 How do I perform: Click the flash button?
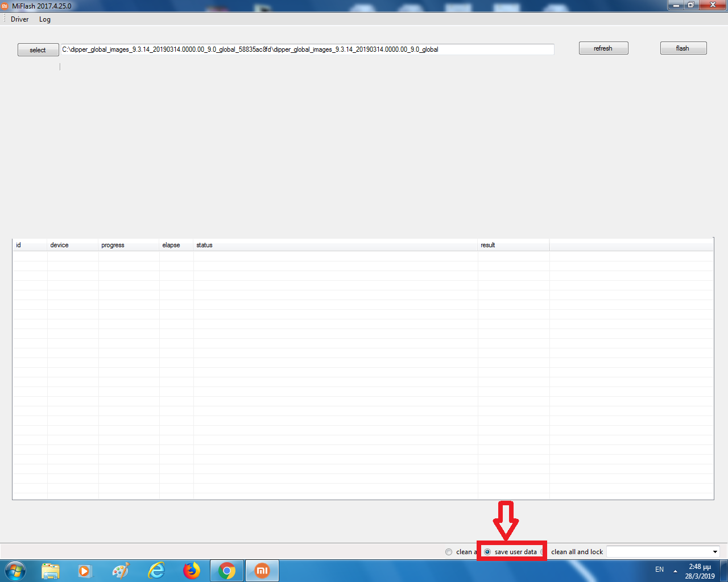(683, 48)
